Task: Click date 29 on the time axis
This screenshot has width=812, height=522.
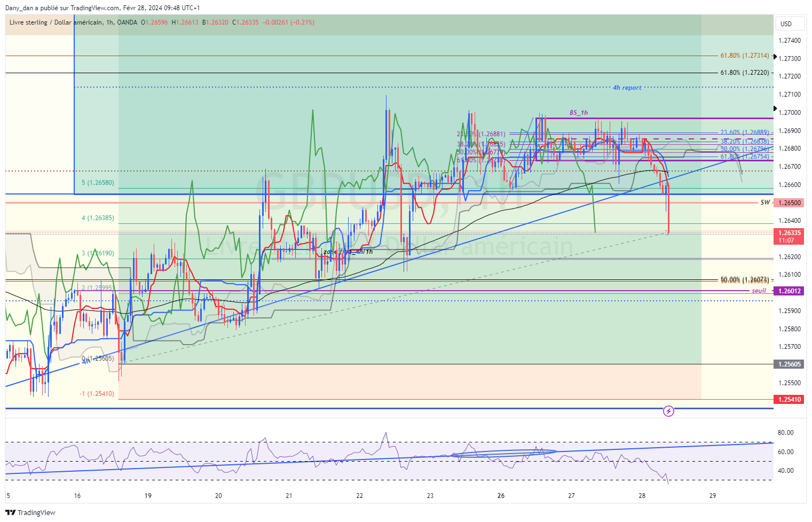Action: click(x=713, y=496)
